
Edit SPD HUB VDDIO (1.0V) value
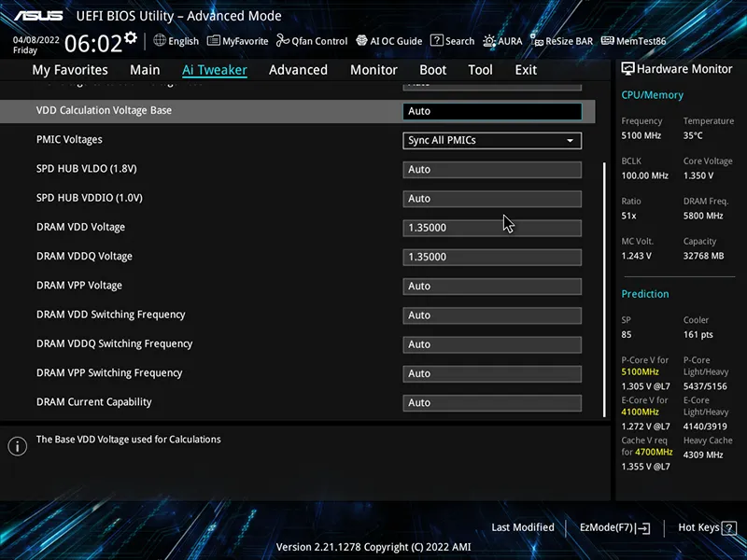click(x=492, y=199)
